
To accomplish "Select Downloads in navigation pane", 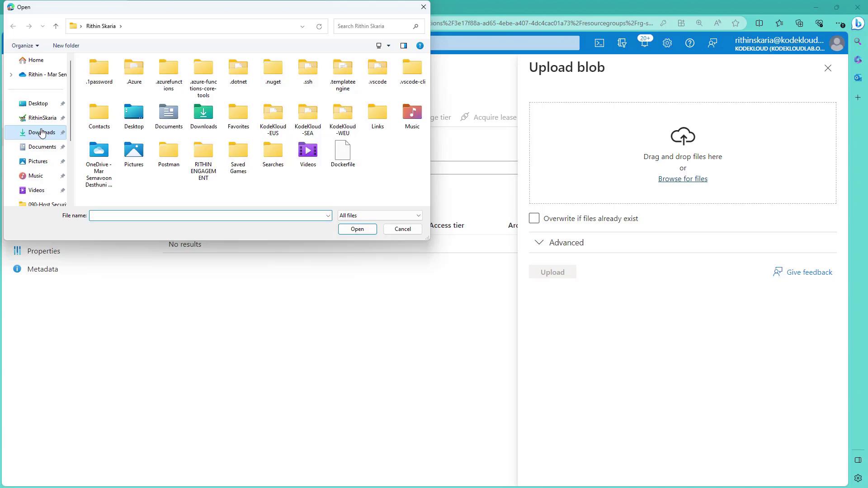I will tap(41, 132).
